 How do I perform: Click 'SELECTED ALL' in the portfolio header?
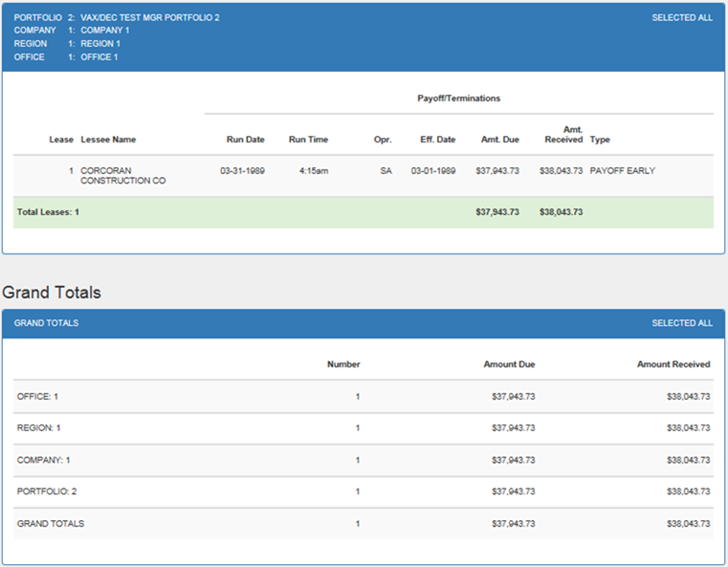point(682,17)
